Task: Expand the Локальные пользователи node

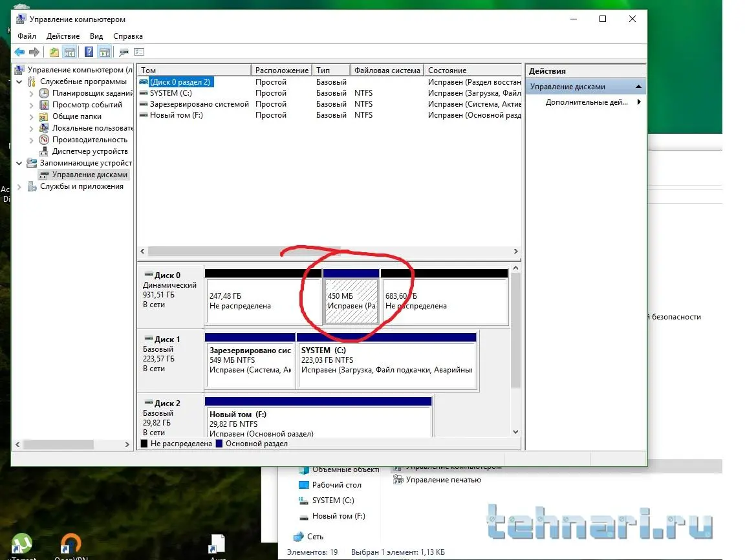Action: pos(31,128)
